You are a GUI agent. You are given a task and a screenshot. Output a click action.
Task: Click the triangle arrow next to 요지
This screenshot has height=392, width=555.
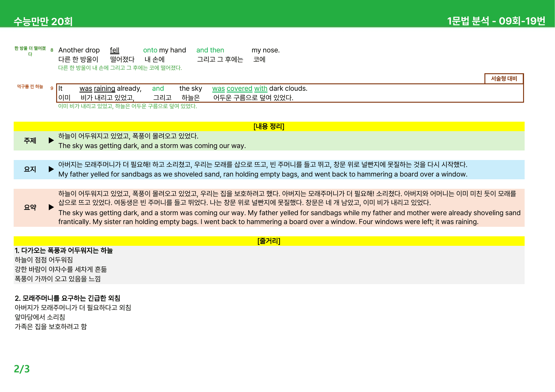coord(51,169)
